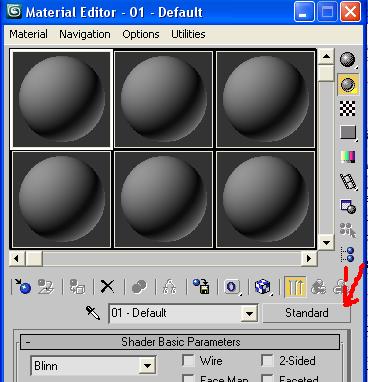Enable the Wire checkbox

(188, 361)
